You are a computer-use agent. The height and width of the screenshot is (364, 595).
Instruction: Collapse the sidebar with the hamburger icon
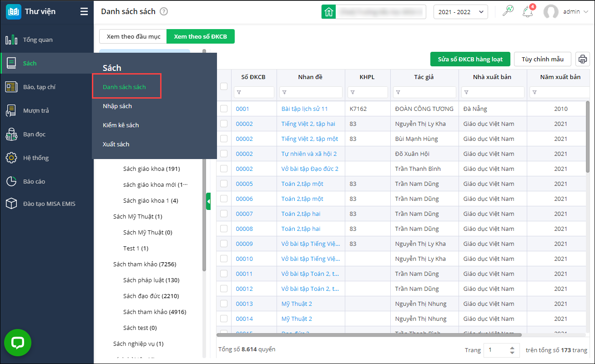(x=84, y=11)
